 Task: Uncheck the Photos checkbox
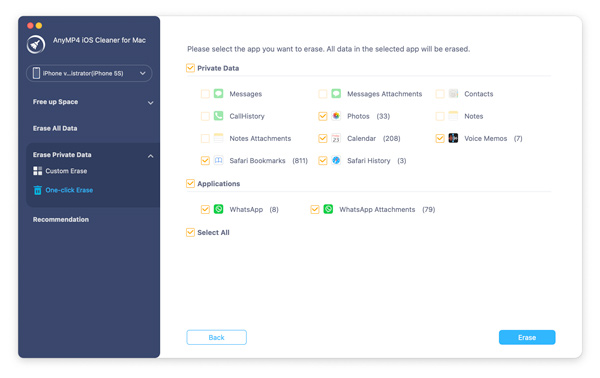point(323,116)
